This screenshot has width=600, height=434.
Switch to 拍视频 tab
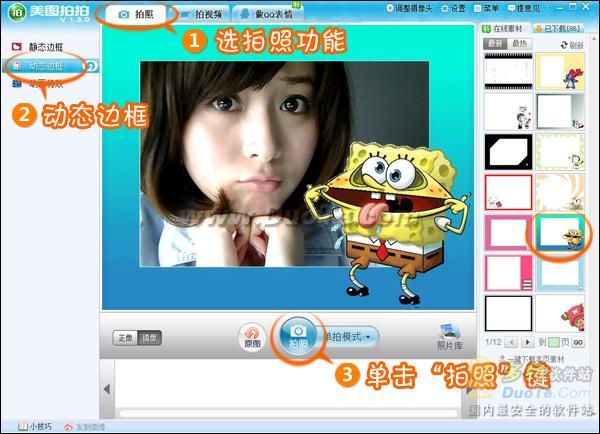tap(202, 14)
